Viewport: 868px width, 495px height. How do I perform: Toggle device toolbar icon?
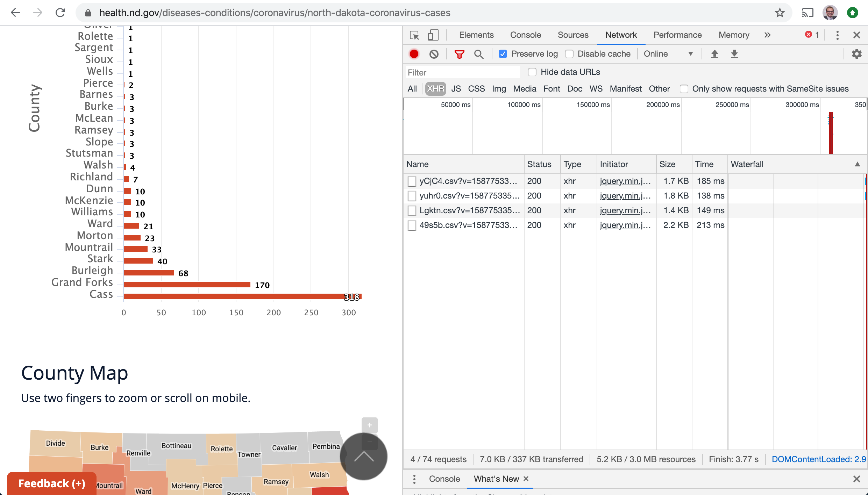(x=433, y=35)
